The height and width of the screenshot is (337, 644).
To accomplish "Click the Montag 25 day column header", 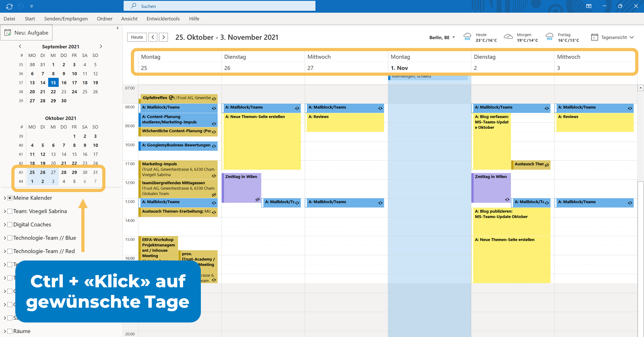I will (x=180, y=62).
